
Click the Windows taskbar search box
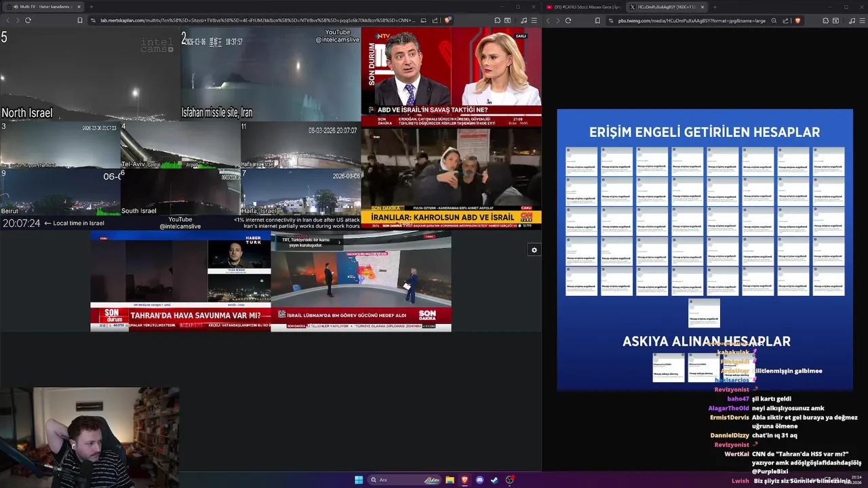[405, 480]
